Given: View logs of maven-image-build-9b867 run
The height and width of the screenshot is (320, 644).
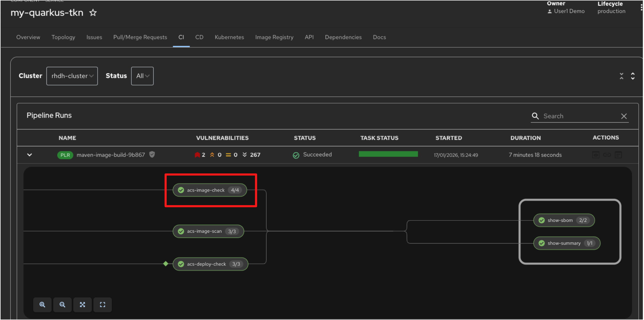Looking at the screenshot, I should pos(618,155).
